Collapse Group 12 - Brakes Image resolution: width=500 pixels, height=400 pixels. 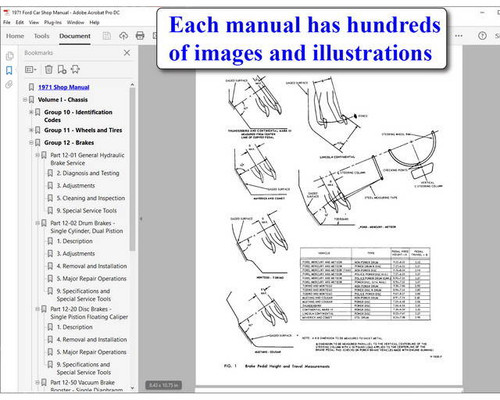tap(31, 143)
